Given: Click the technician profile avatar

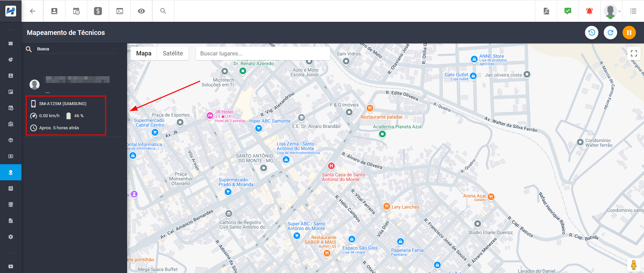Looking at the screenshot, I should (35, 84).
